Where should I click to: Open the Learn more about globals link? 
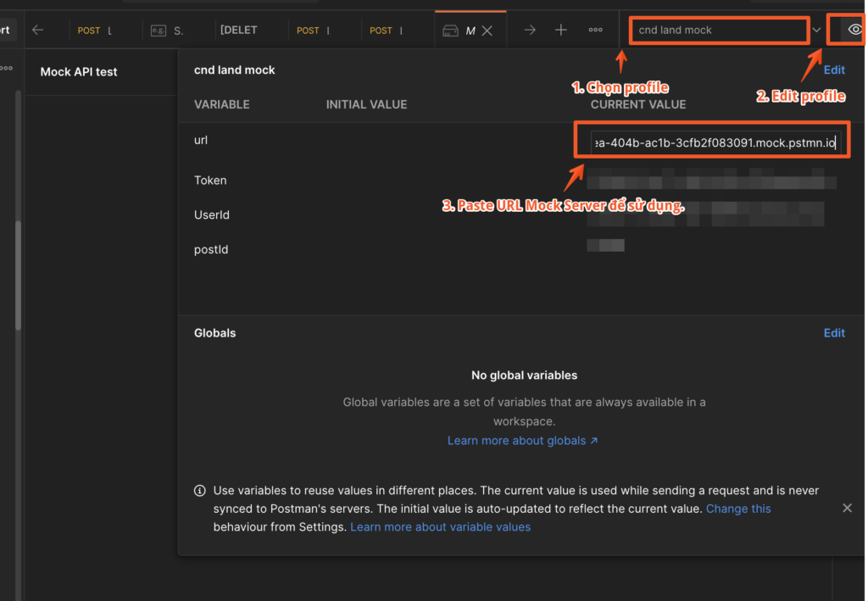(x=522, y=440)
